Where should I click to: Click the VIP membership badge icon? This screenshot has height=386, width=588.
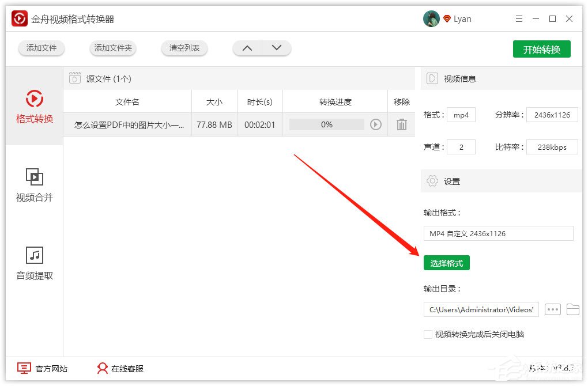pos(447,18)
